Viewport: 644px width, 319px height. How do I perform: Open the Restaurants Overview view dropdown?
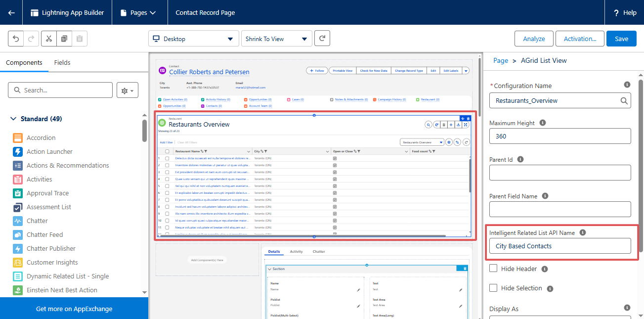[x=422, y=142]
